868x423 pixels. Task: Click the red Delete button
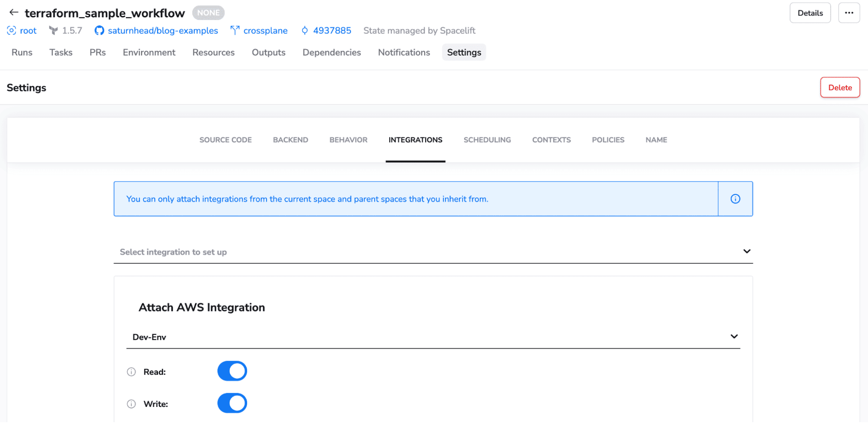click(840, 87)
